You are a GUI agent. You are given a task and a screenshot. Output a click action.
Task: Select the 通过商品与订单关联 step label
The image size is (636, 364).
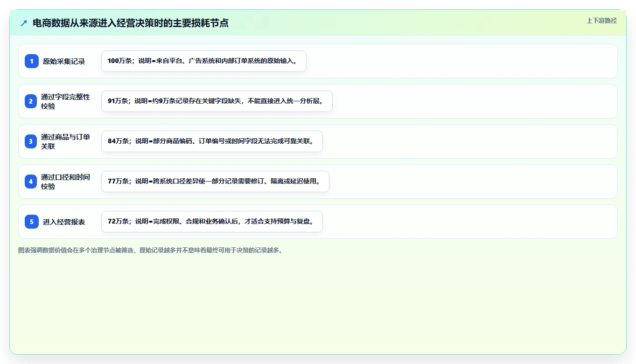[65, 141]
